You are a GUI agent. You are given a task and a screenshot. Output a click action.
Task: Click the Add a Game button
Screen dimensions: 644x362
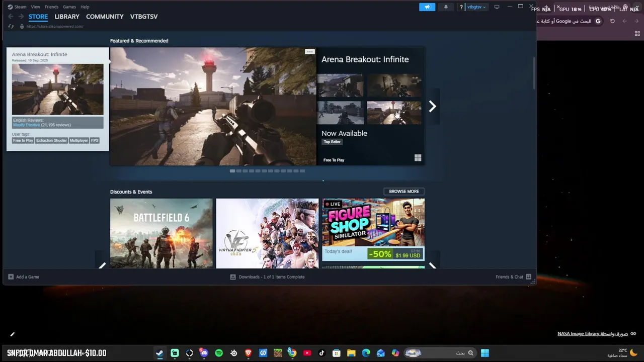click(24, 277)
